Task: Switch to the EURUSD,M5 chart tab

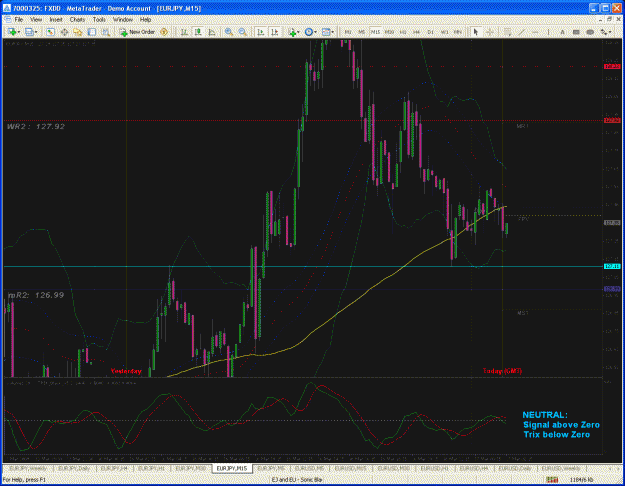Action: pos(310,468)
